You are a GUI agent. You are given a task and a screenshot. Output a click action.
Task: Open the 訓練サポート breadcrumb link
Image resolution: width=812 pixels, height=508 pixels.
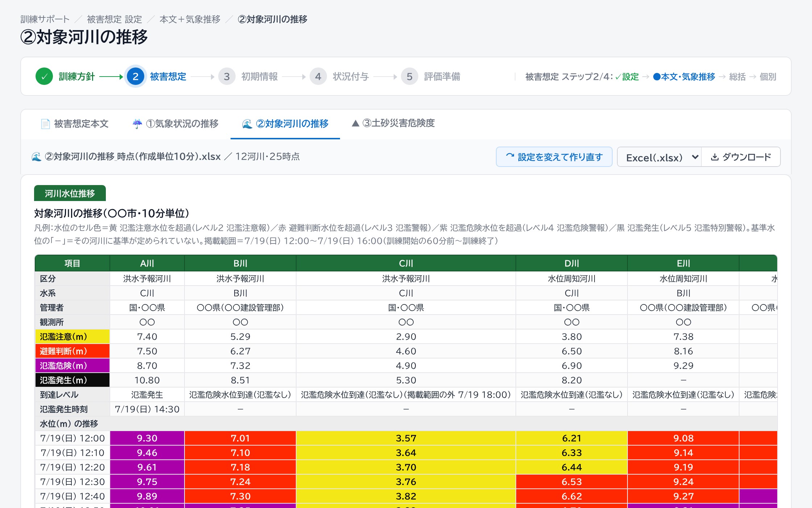click(45, 19)
